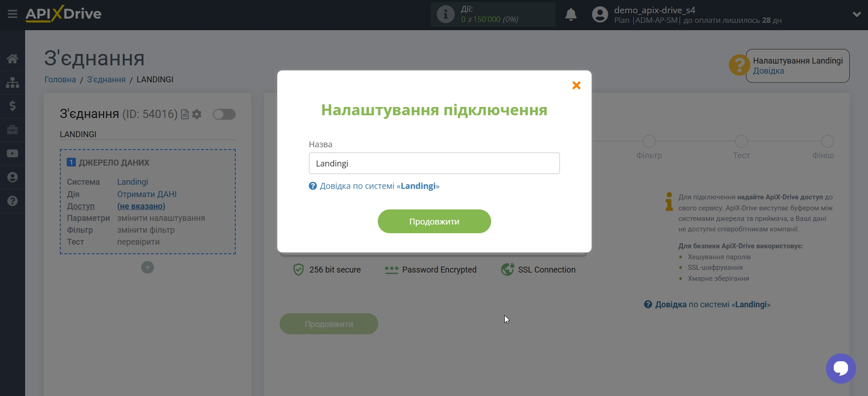The height and width of the screenshot is (396, 868).
Task: Click the orange question mark help icon
Action: 738,65
